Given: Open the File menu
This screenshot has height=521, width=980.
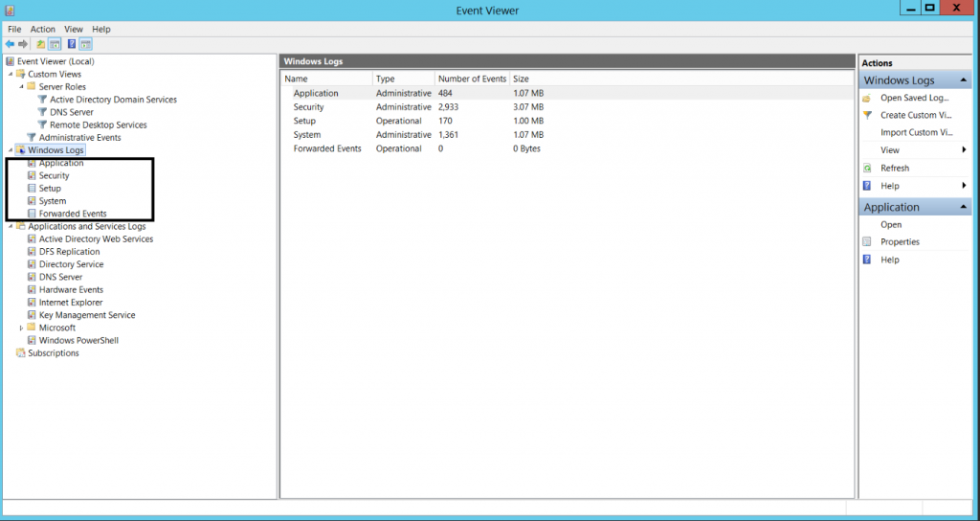Looking at the screenshot, I should pyautogui.click(x=14, y=30).
